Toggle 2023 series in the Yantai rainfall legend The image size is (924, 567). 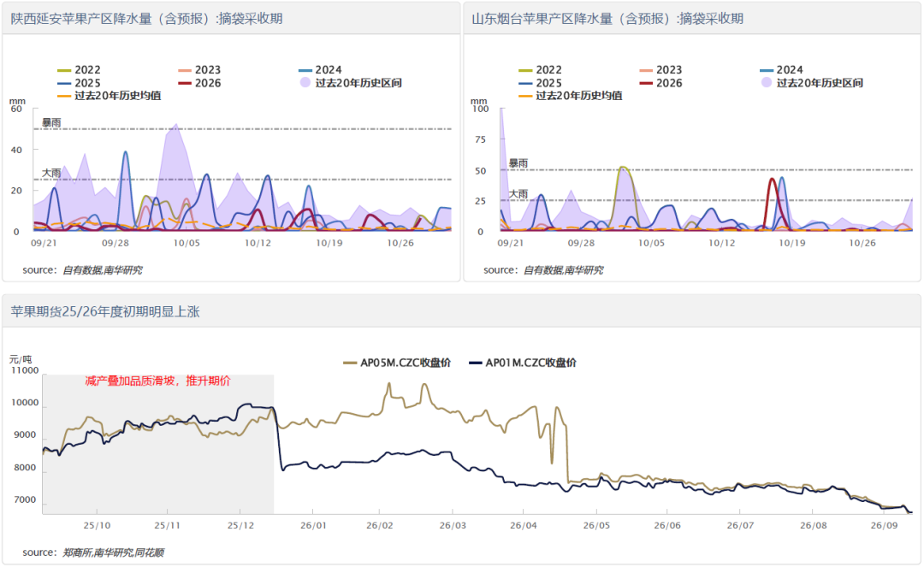tap(660, 70)
